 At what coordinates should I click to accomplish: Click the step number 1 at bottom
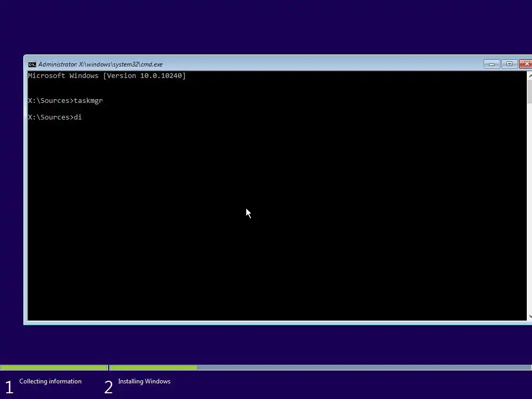9,388
